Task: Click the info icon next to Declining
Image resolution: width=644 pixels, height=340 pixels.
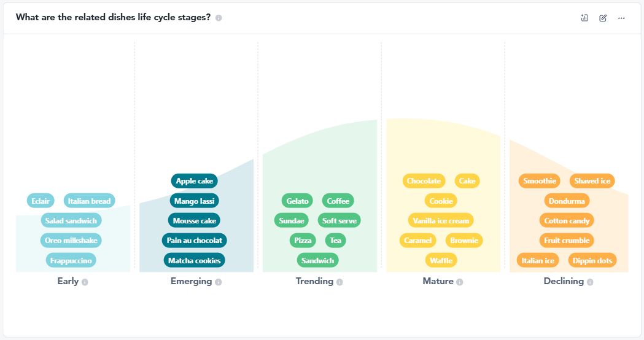Action: click(x=590, y=282)
